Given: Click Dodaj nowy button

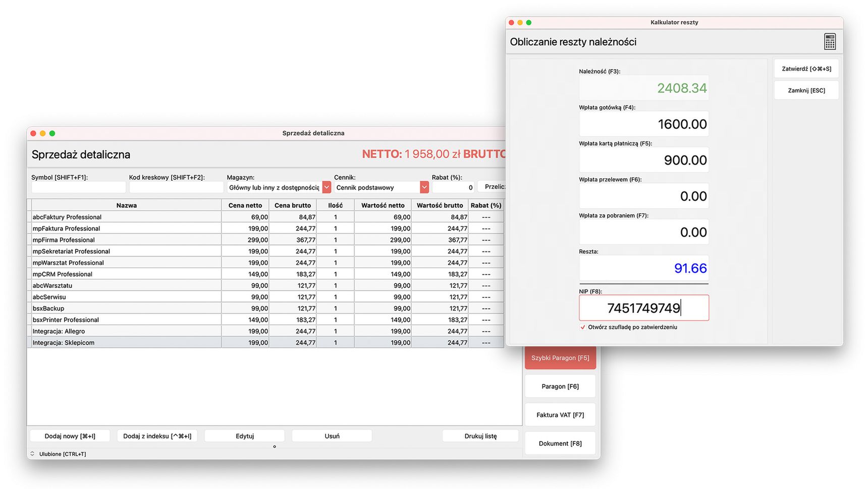Looking at the screenshot, I should 70,436.
